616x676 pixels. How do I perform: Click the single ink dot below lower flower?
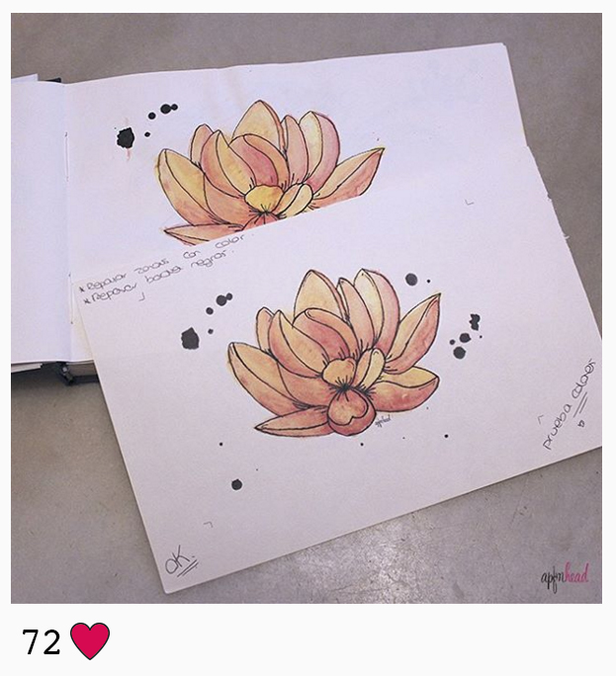coord(236,484)
